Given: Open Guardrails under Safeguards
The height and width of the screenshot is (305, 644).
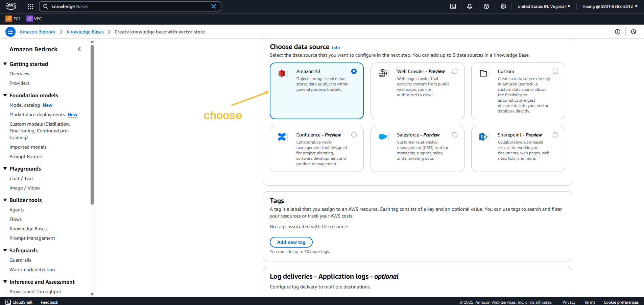Looking at the screenshot, I should pyautogui.click(x=20, y=260).
